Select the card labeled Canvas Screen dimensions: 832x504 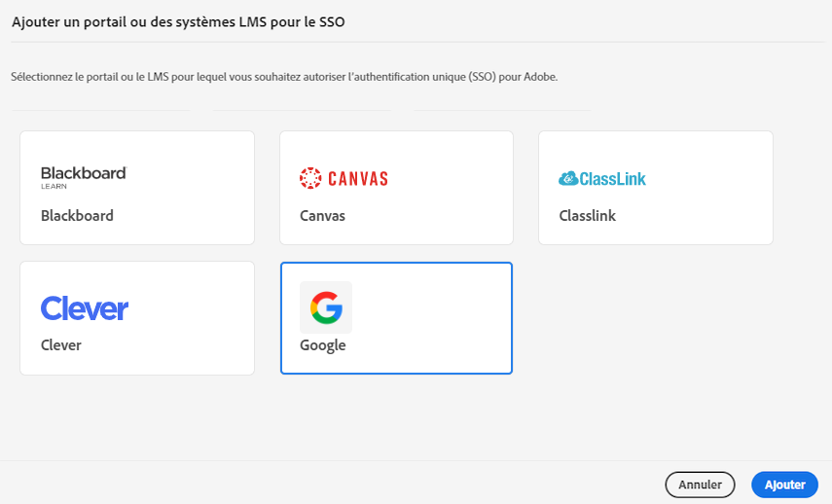[396, 188]
